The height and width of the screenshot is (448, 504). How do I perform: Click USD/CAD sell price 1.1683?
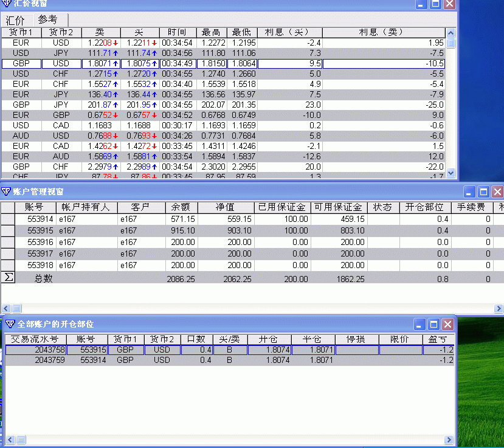(101, 125)
